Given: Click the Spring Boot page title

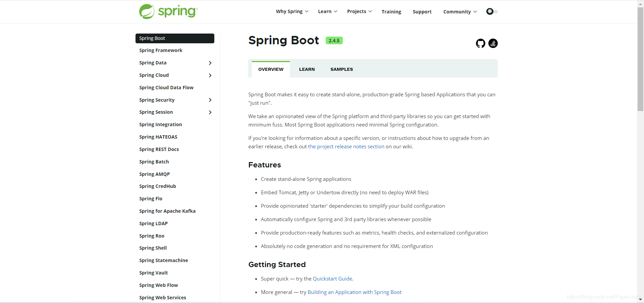Looking at the screenshot, I should coord(284,40).
